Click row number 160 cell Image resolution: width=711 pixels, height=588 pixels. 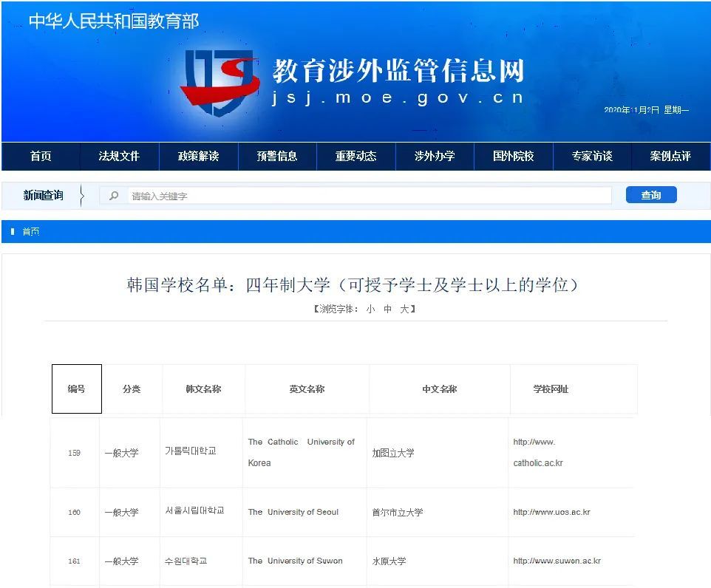[75, 513]
